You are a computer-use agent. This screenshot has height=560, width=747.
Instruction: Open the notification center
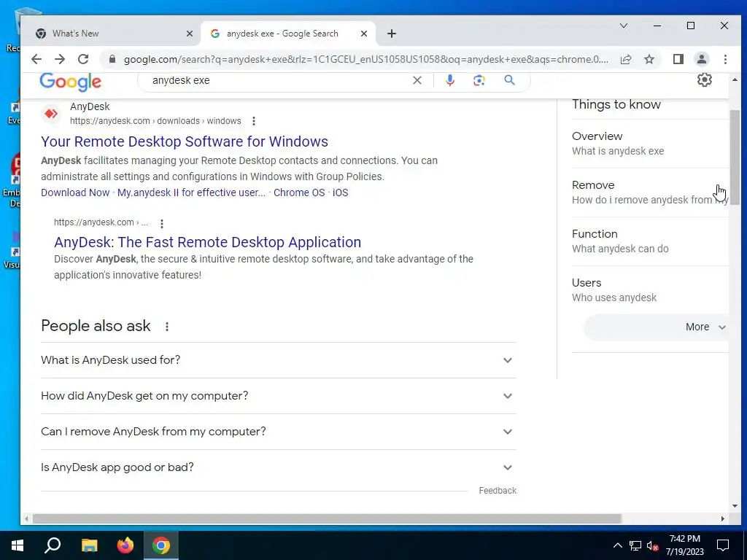723,545
